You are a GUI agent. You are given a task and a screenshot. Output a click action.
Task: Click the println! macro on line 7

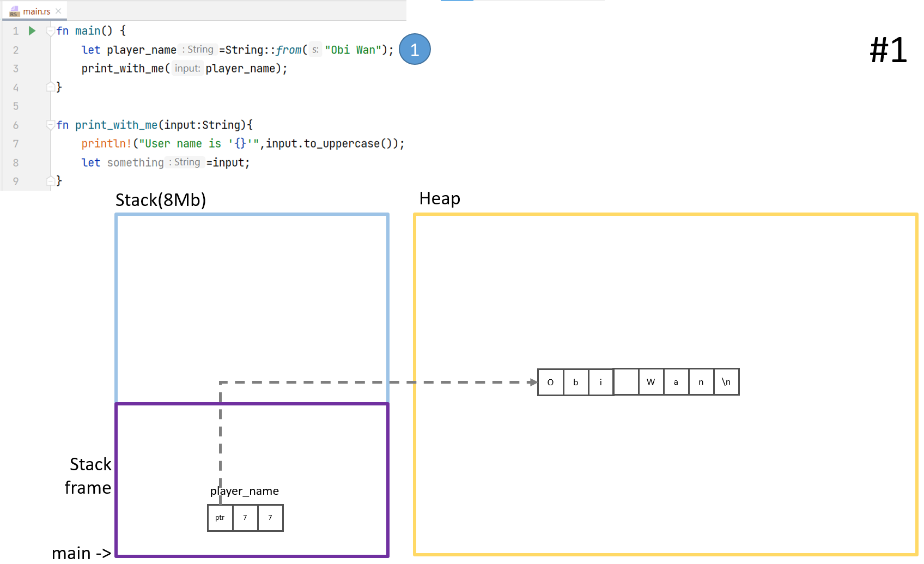107,144
